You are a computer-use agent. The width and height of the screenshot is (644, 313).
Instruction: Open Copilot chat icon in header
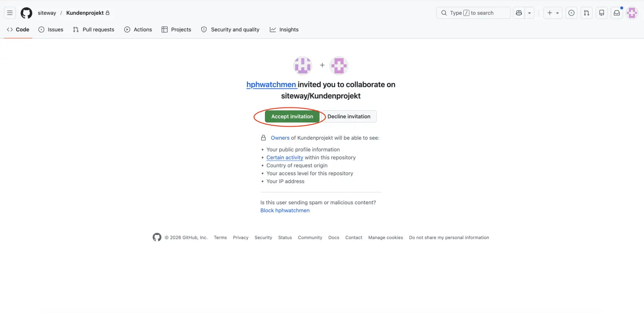pos(519,13)
